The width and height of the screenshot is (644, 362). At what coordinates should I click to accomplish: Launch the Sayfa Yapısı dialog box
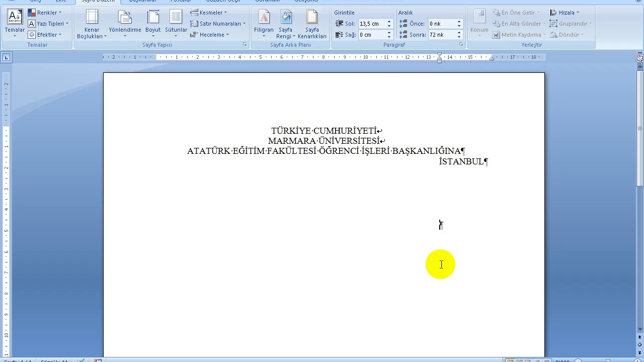coord(245,45)
